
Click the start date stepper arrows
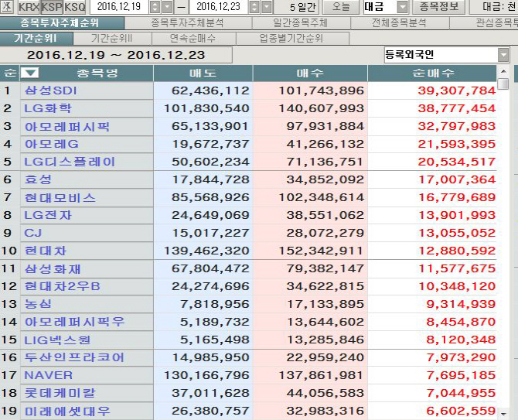(x=155, y=7)
